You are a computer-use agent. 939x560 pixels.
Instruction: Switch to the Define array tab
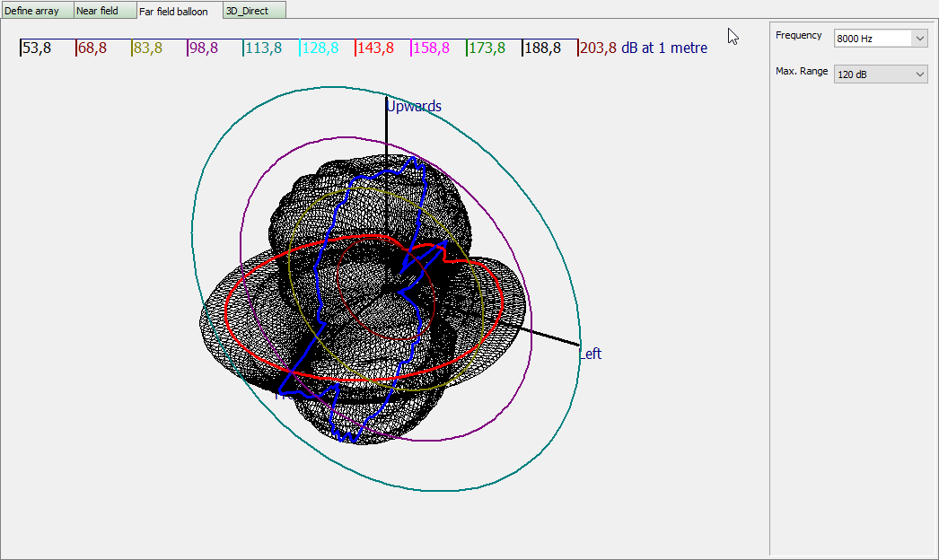pyautogui.click(x=37, y=10)
